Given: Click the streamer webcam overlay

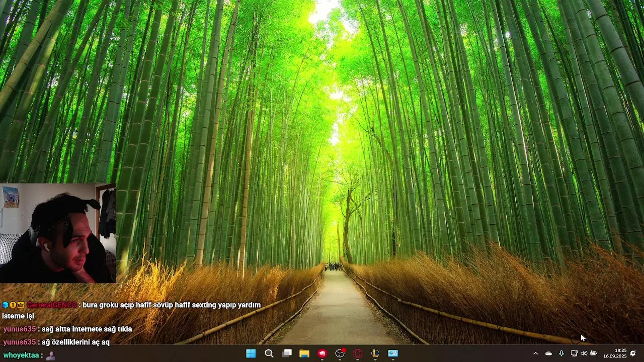Looking at the screenshot, I should [58, 233].
